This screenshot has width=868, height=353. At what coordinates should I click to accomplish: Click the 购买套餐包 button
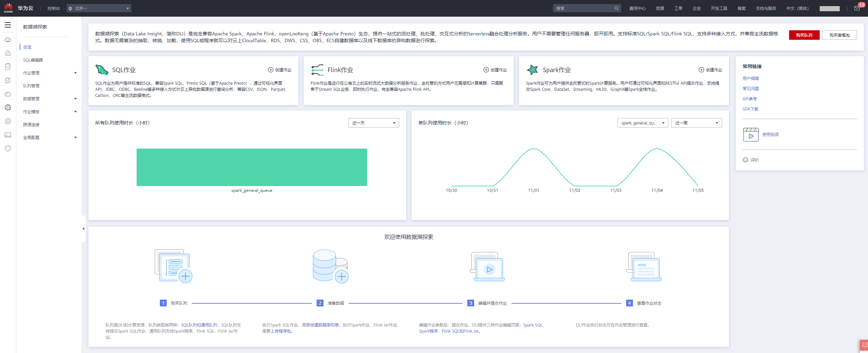point(839,35)
